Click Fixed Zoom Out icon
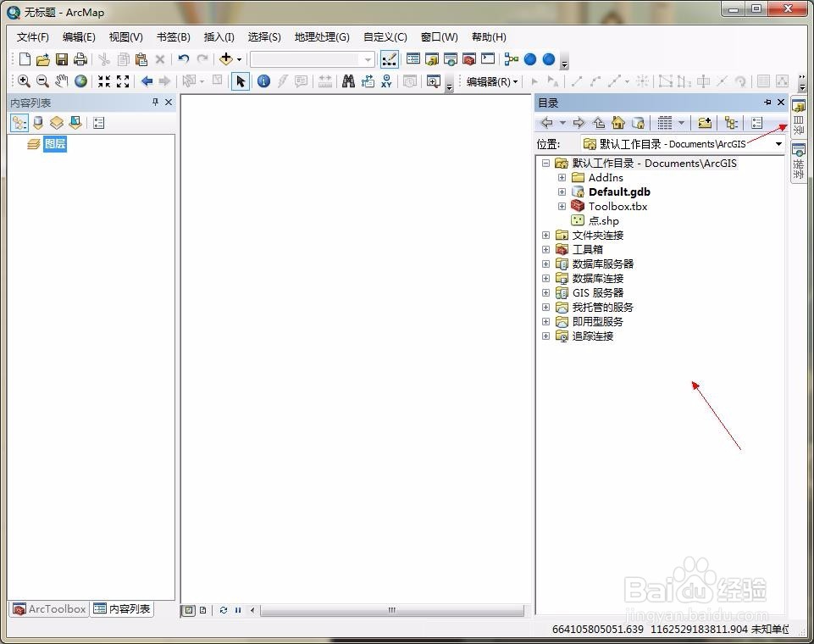 point(123,81)
